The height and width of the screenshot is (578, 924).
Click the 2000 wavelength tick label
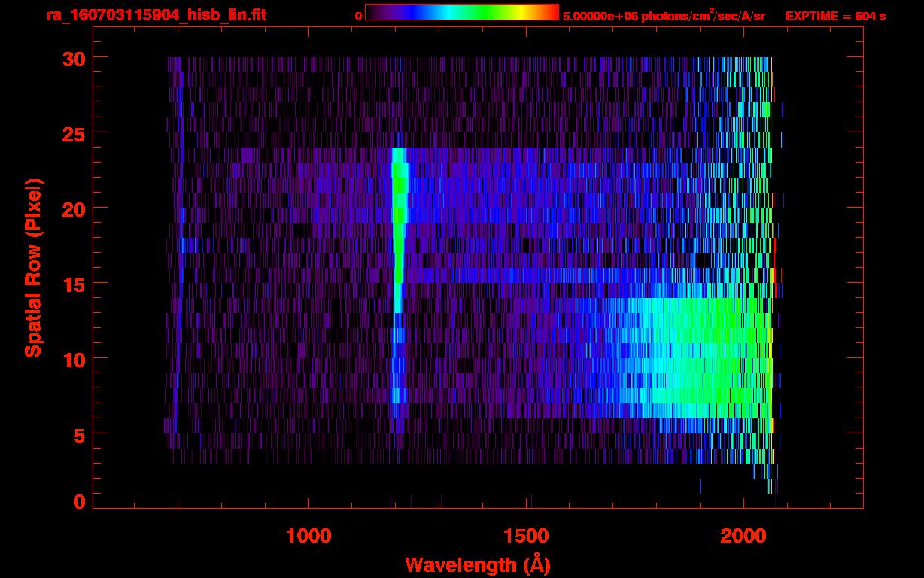(x=743, y=536)
